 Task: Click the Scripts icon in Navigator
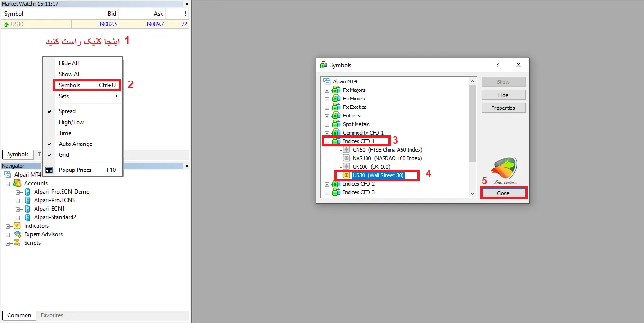(x=18, y=243)
